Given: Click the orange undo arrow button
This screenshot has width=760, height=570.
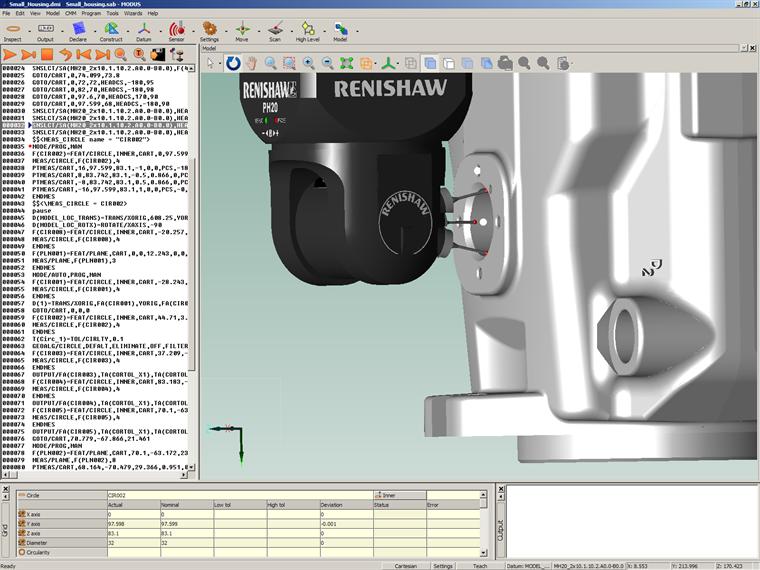Looking at the screenshot, I should coord(65,55).
